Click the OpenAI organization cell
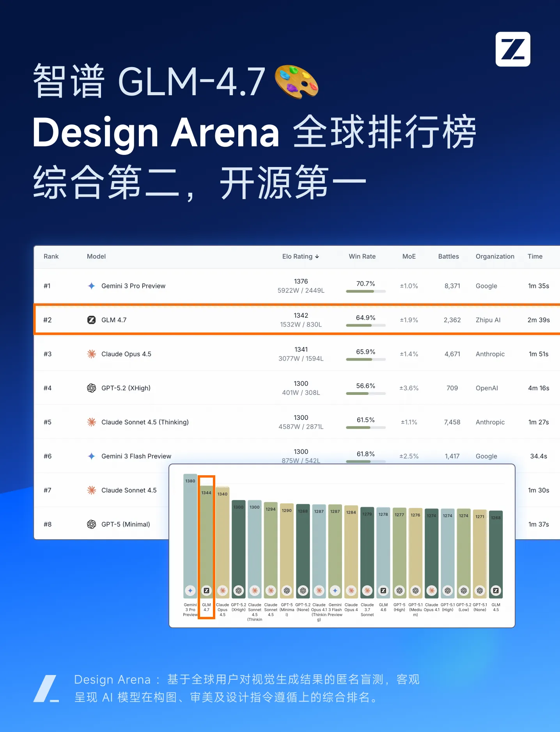Viewport: 560px width, 732px height. [x=487, y=388]
